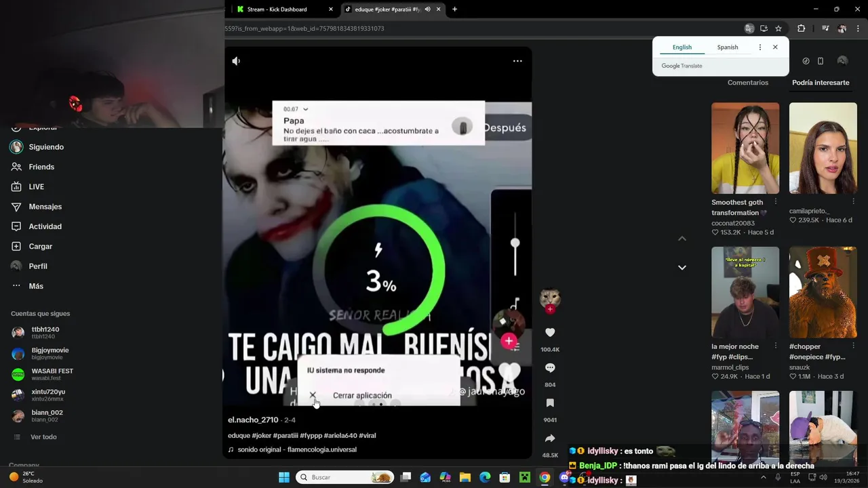Select English in Google Translate popup

(x=682, y=47)
